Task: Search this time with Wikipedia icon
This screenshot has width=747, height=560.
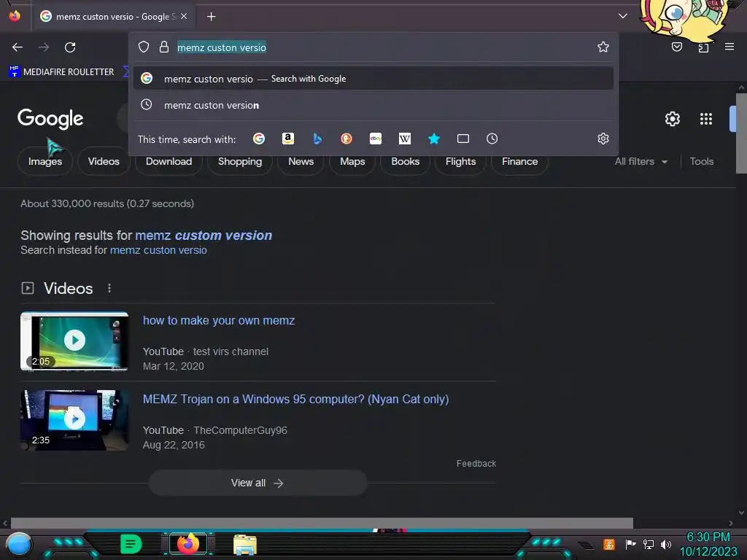Action: click(x=404, y=139)
